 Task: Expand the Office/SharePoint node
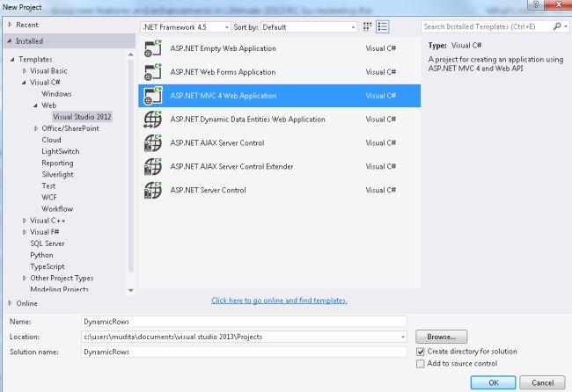(x=36, y=128)
